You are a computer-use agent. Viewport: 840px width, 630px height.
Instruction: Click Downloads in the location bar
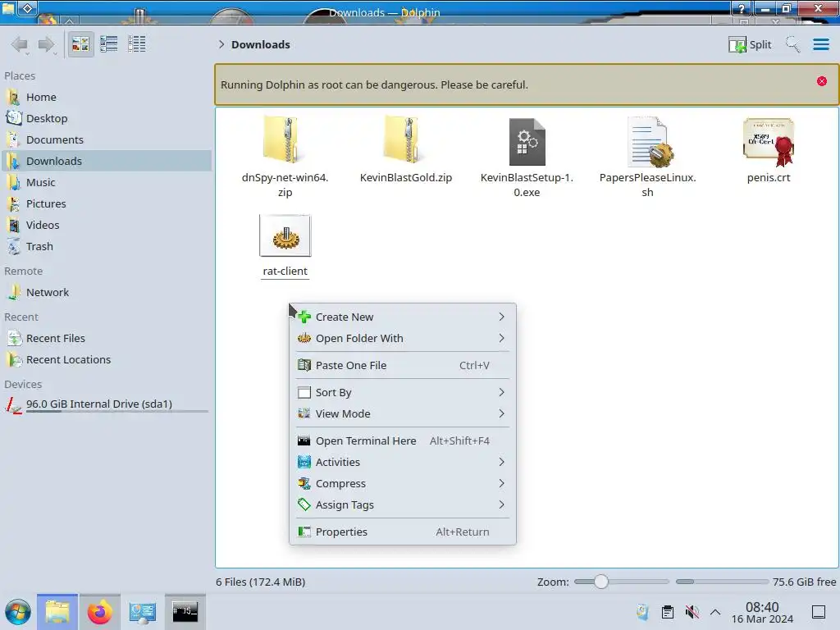[x=260, y=44]
